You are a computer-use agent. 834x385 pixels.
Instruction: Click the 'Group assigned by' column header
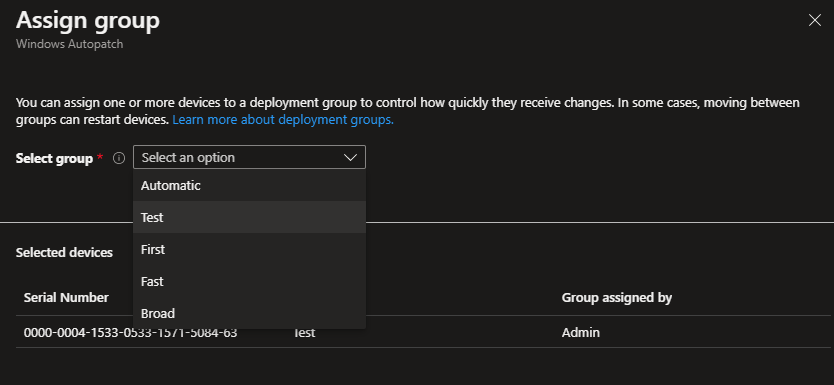pyautogui.click(x=616, y=297)
